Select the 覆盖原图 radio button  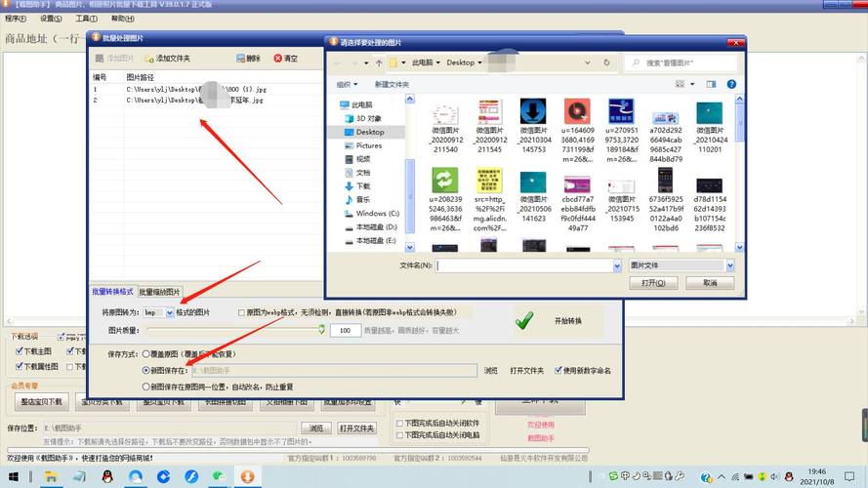coord(145,353)
